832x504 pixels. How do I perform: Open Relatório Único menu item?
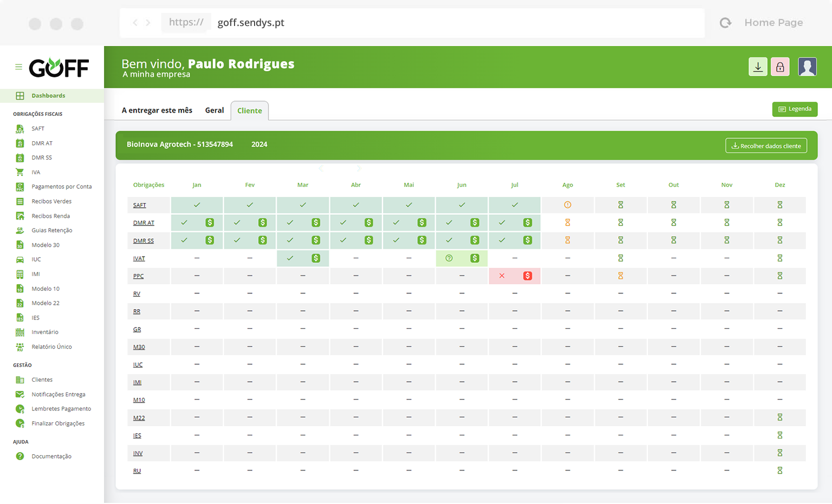click(x=52, y=347)
